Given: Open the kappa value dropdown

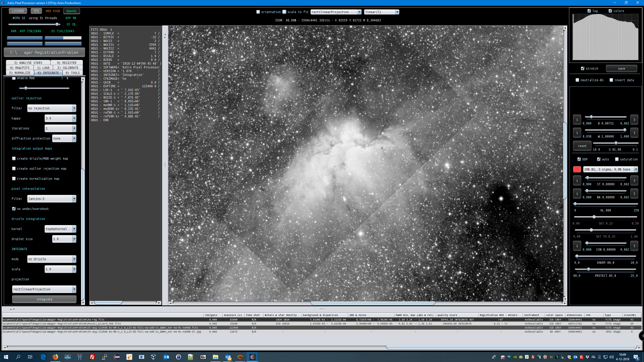Looking at the screenshot, I should coord(60,118).
